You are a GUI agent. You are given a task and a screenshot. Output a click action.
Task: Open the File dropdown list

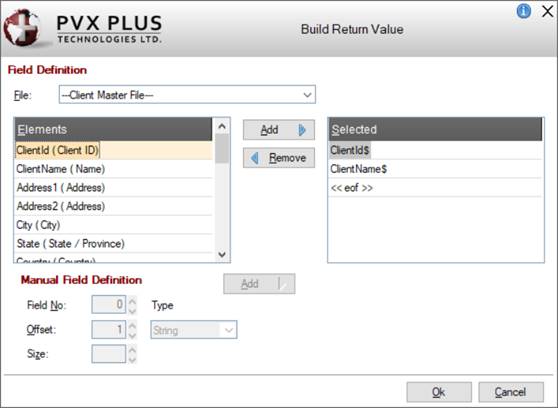pyautogui.click(x=307, y=95)
